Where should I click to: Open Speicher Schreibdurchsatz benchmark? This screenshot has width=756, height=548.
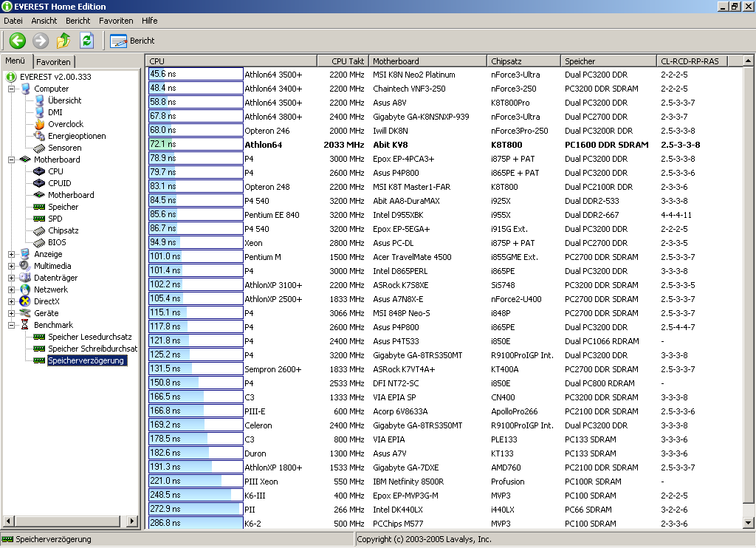(92, 349)
